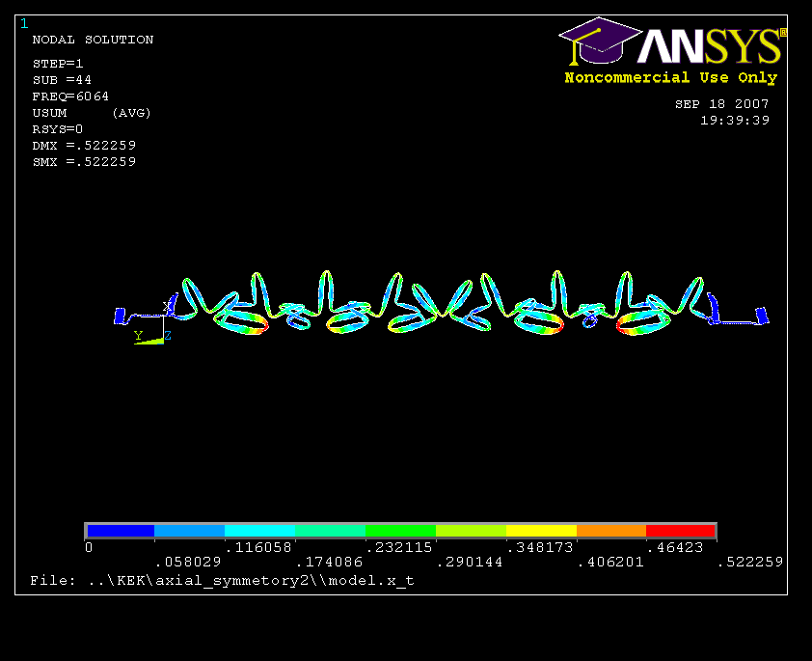The height and width of the screenshot is (661, 812).
Task: Click the 19:39:39 timestamp
Action: click(735, 121)
